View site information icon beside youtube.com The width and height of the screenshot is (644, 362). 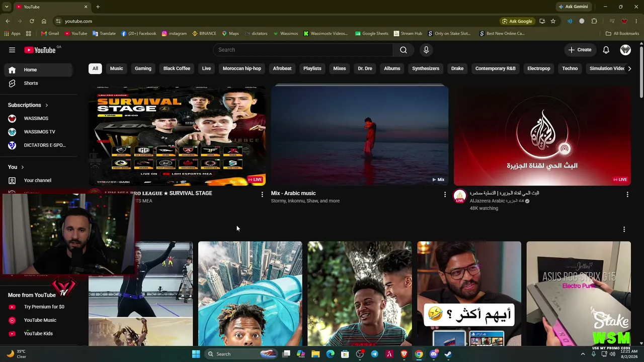coord(58,21)
